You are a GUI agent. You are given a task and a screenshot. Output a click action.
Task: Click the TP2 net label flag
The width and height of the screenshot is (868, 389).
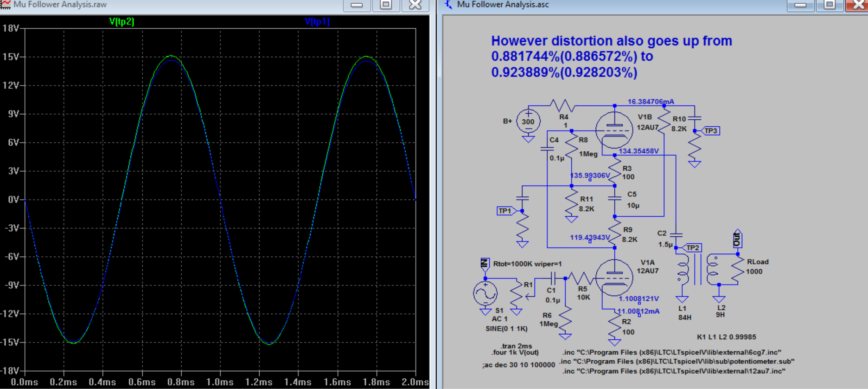pyautogui.click(x=692, y=248)
